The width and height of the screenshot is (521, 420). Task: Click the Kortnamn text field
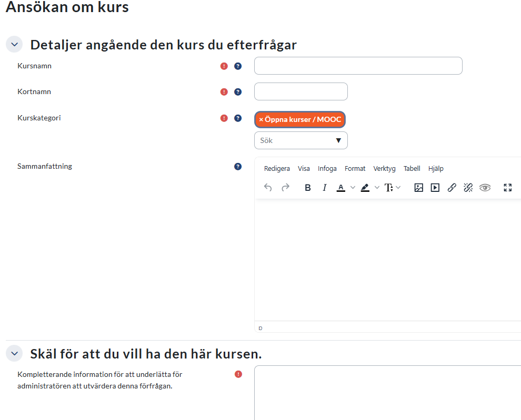[x=301, y=91]
